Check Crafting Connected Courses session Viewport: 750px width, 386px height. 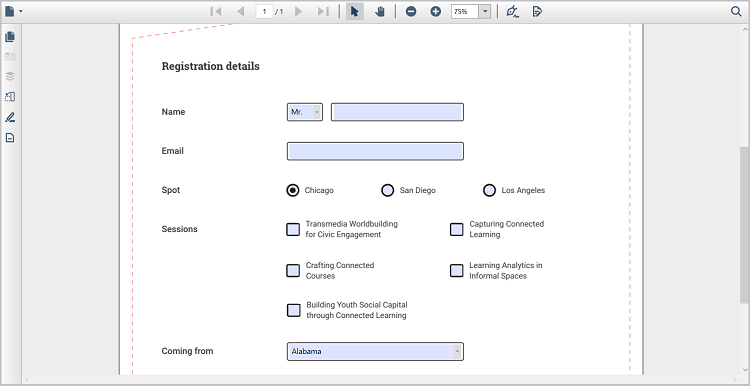pyautogui.click(x=293, y=271)
